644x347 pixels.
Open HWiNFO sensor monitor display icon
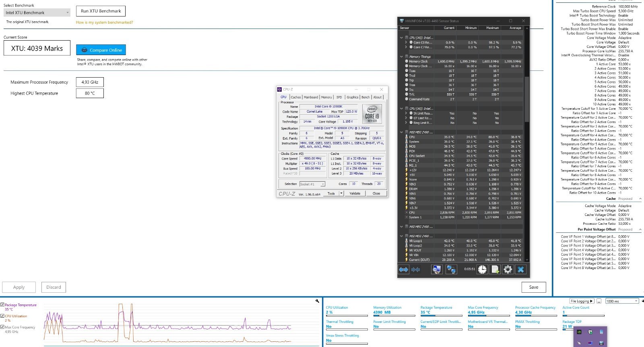(x=437, y=269)
